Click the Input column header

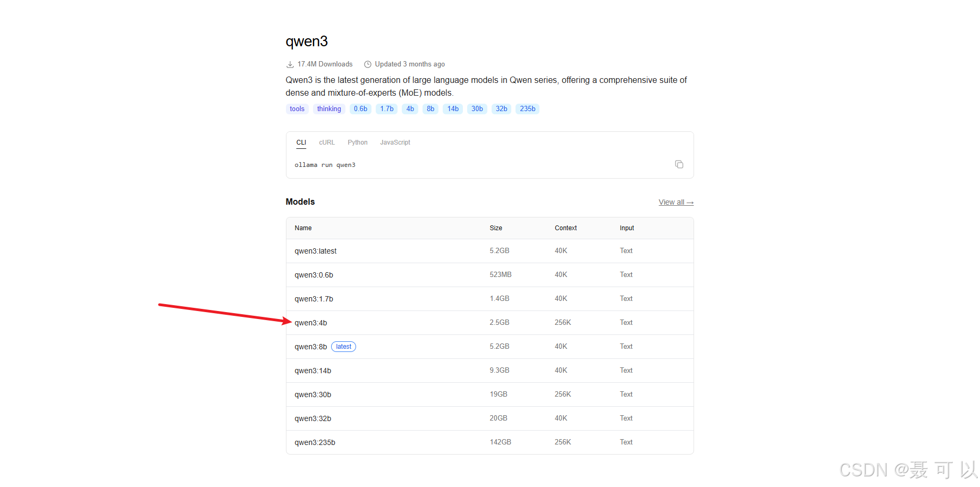coord(627,228)
